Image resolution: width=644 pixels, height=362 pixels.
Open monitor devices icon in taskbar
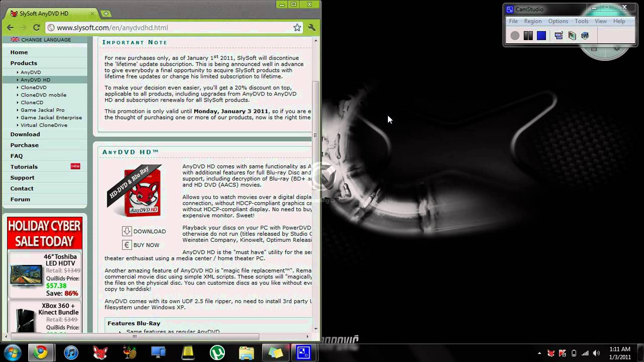pyautogui.click(x=158, y=353)
